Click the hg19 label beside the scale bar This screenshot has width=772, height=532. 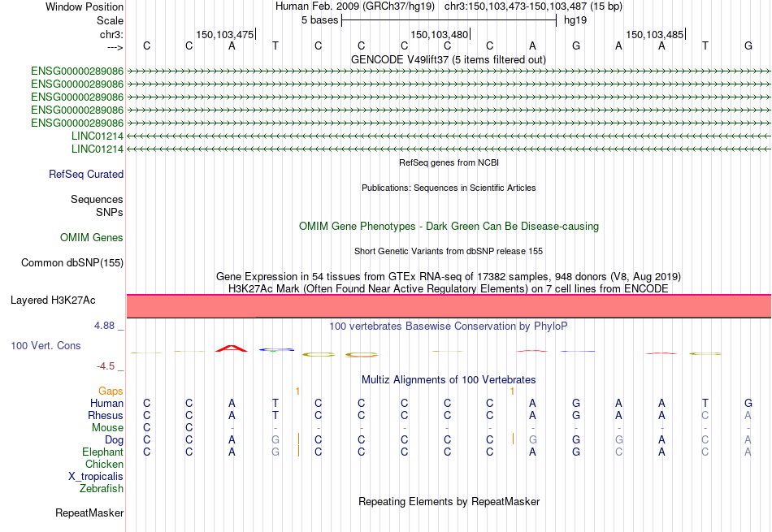[x=575, y=20]
